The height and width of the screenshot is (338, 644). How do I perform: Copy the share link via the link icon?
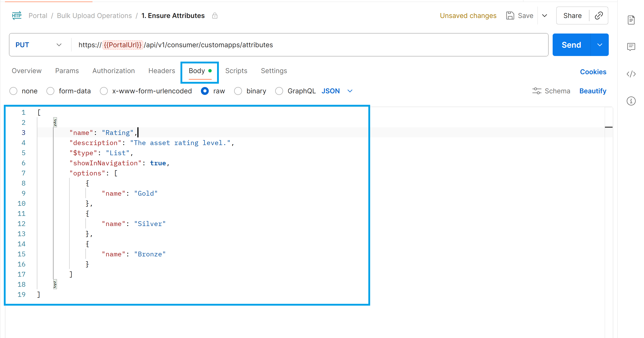(599, 16)
